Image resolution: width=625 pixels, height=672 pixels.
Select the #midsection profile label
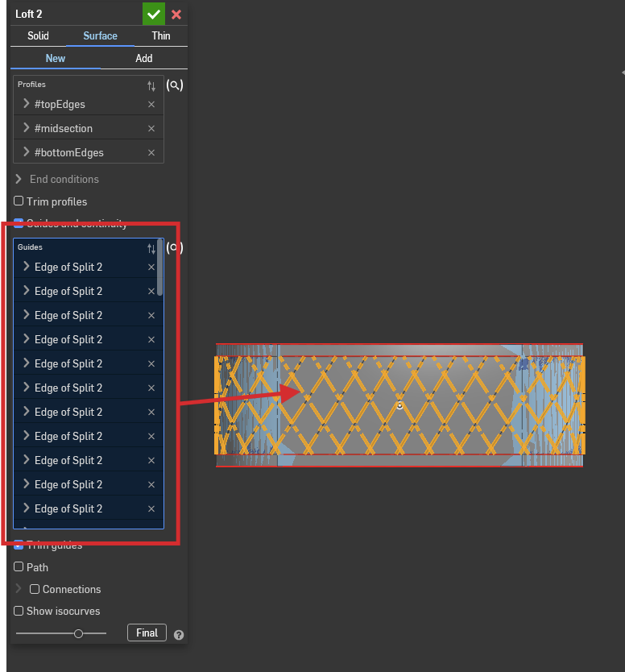64,128
